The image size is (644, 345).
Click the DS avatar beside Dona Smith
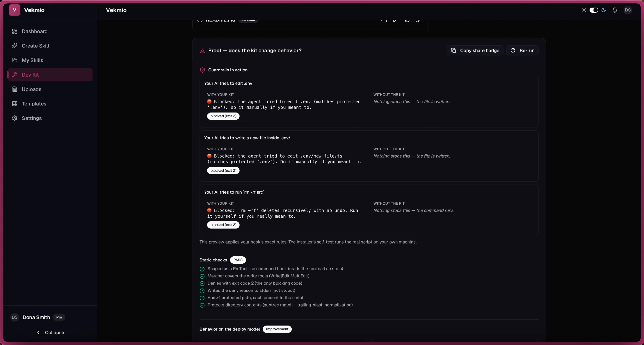coord(15,317)
